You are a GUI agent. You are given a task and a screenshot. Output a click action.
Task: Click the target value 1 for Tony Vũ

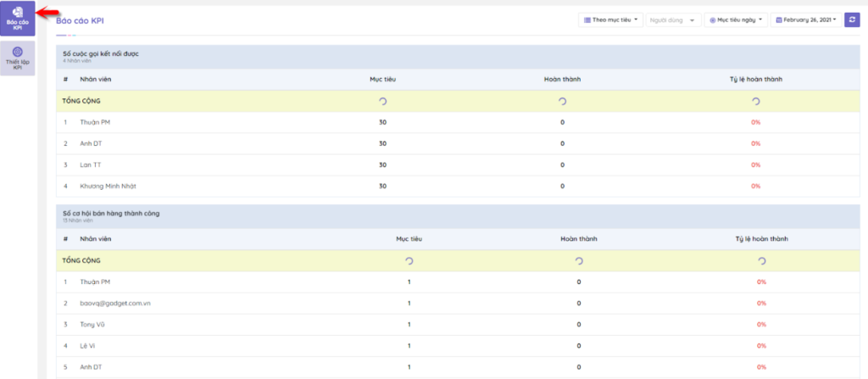tap(409, 324)
